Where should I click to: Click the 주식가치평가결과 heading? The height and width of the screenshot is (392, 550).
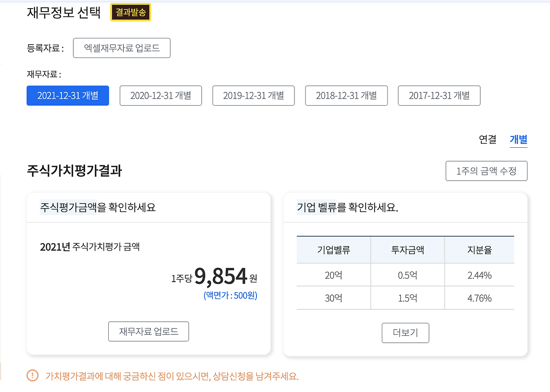[74, 170]
